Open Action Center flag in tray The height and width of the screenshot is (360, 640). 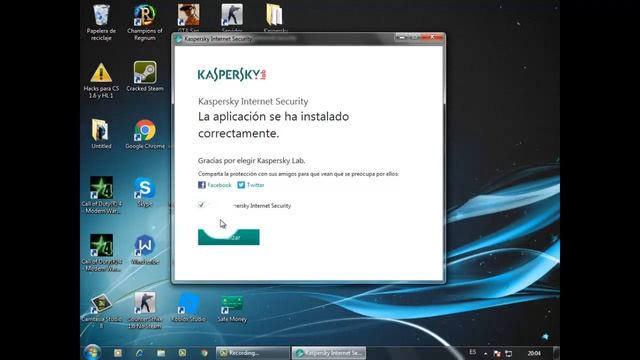(x=497, y=353)
